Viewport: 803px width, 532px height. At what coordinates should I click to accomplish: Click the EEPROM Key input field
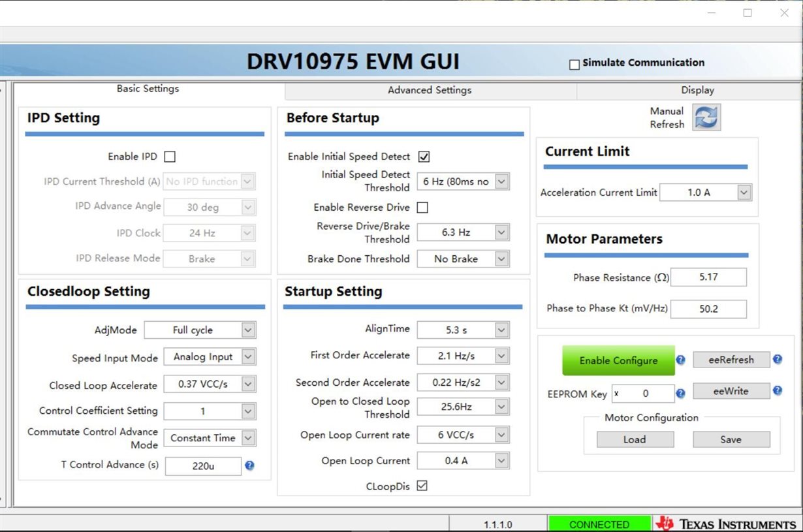click(643, 394)
